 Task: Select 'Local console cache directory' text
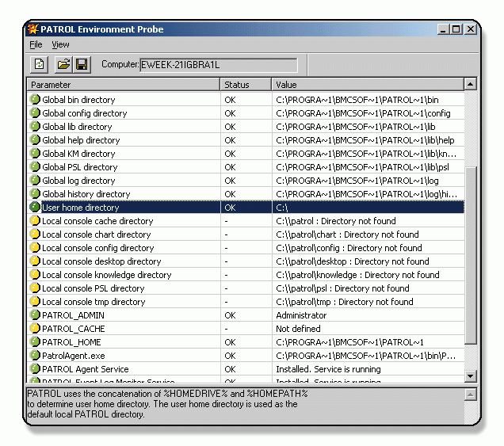97,221
